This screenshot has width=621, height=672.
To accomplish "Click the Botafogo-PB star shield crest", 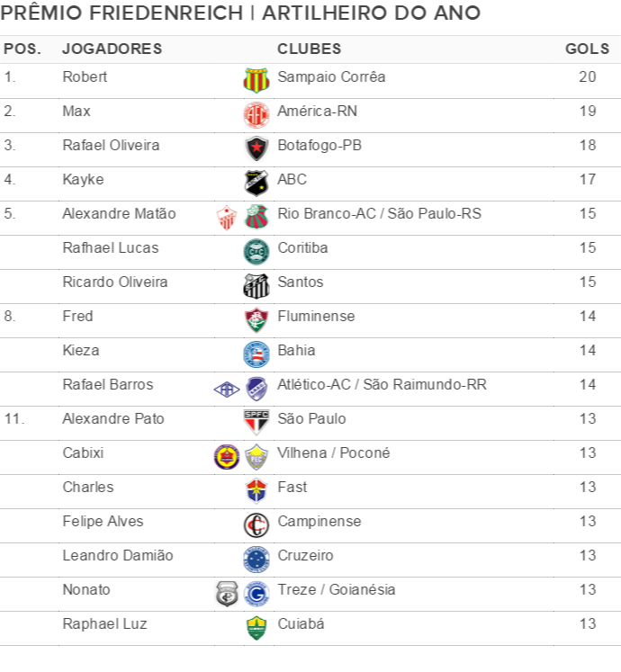I will 256,148.
